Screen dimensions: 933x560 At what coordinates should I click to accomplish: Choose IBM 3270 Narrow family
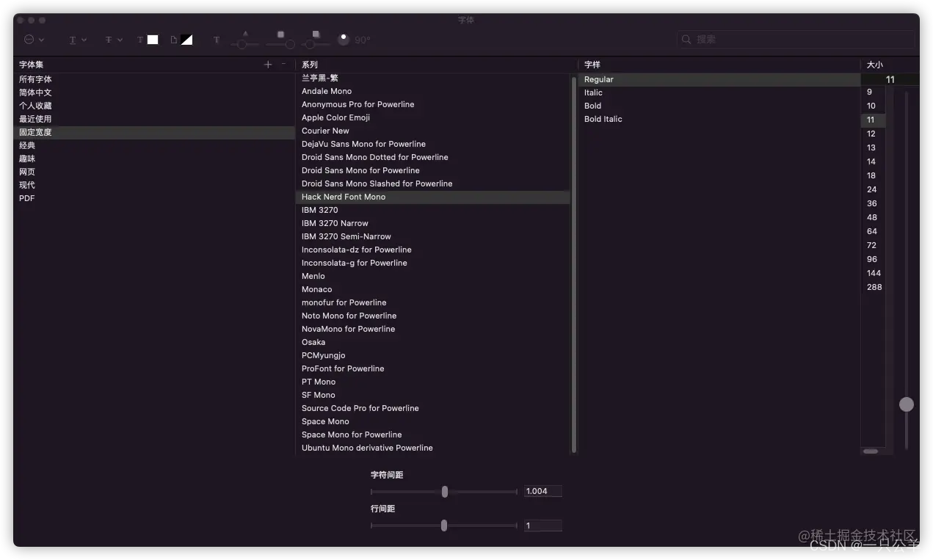(x=433, y=223)
